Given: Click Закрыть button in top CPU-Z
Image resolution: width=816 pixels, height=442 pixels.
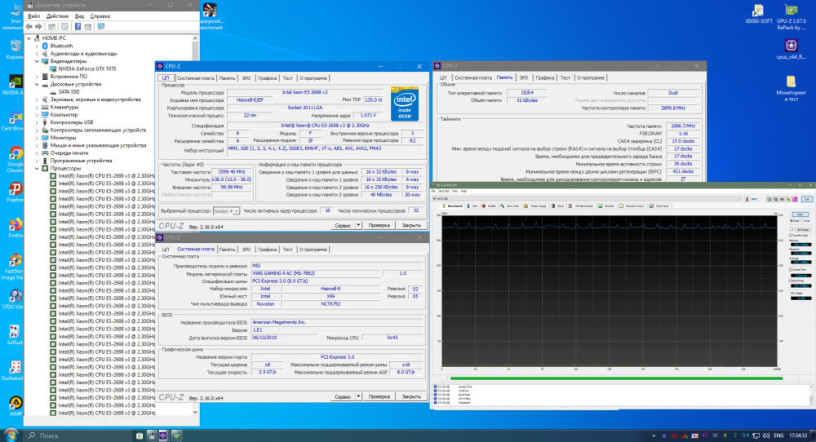Looking at the screenshot, I should (x=411, y=225).
